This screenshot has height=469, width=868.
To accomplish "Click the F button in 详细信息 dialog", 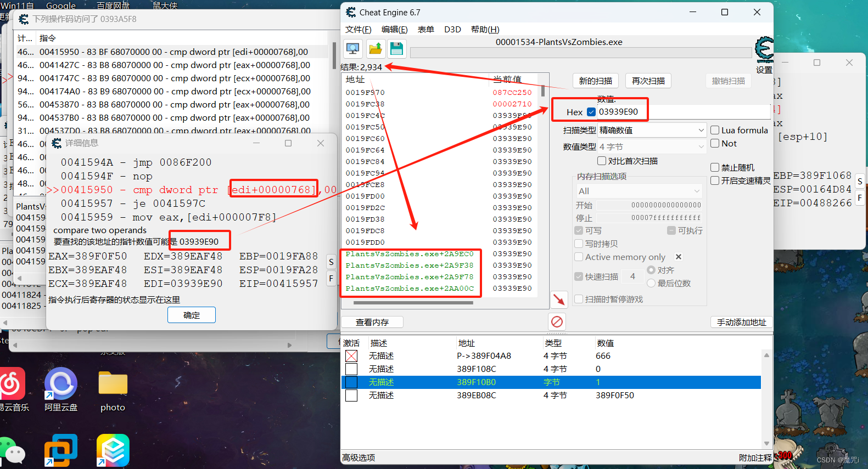I will [x=331, y=279].
